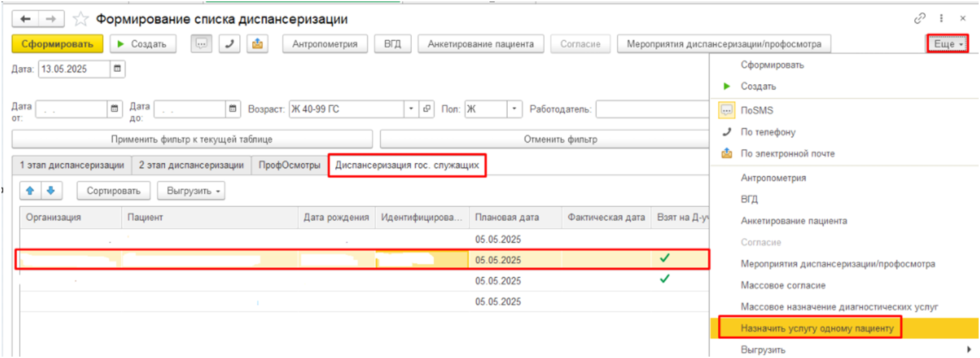Move row up with blue arrow
Screen dimensions: 980x358
point(30,191)
